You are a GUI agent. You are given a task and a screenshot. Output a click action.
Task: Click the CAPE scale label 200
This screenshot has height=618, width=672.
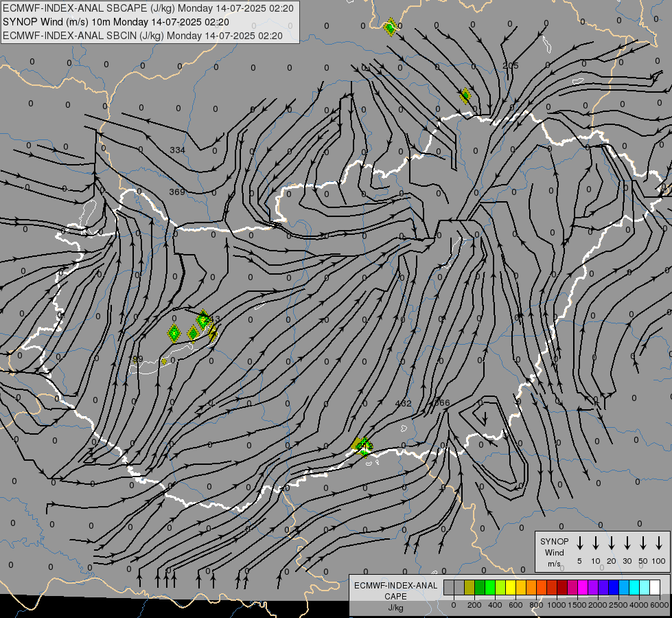click(474, 605)
